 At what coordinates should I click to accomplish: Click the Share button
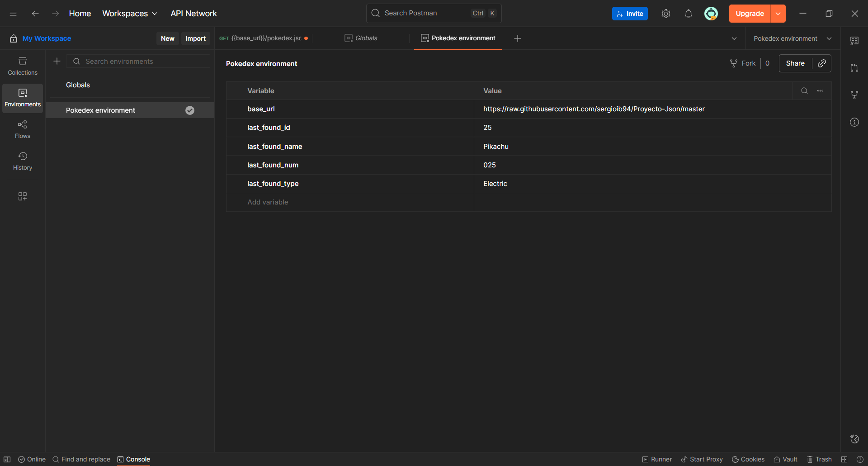pos(795,63)
